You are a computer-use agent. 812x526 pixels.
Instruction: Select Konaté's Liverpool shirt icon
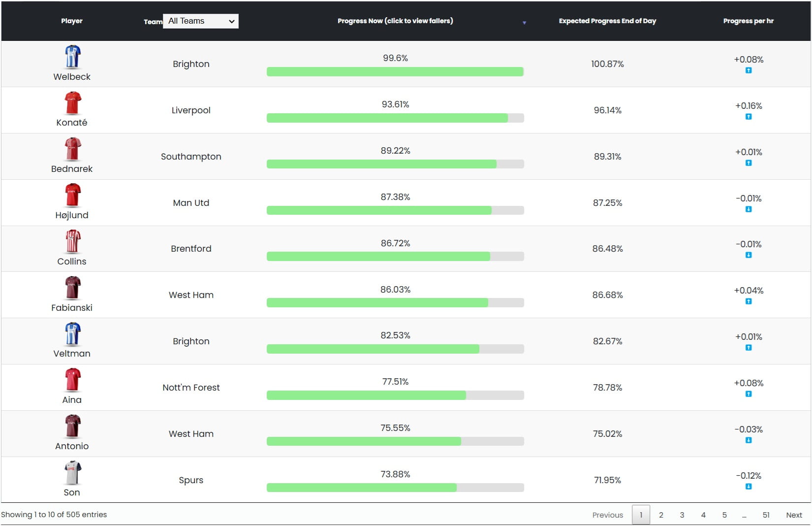tap(72, 102)
